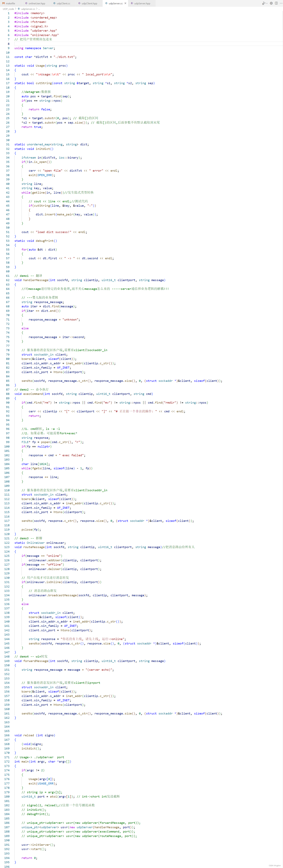Click the uncommented unique_ptr handlerMessage line
Screen dimensions: 283x868
click(x=78, y=827)
